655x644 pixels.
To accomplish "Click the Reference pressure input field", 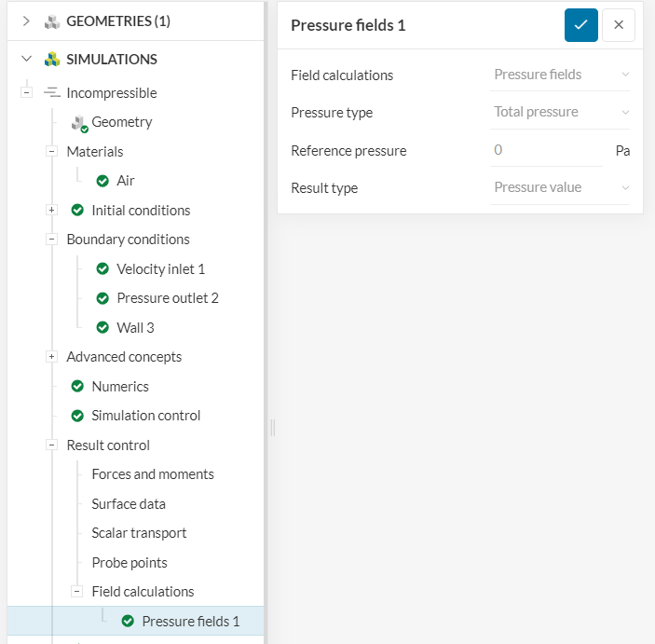I will click(546, 150).
